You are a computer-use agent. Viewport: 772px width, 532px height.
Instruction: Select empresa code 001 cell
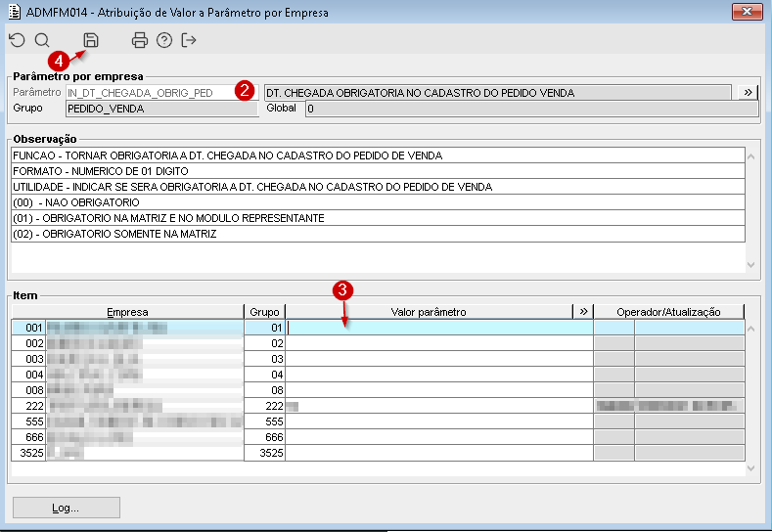[x=28, y=328]
